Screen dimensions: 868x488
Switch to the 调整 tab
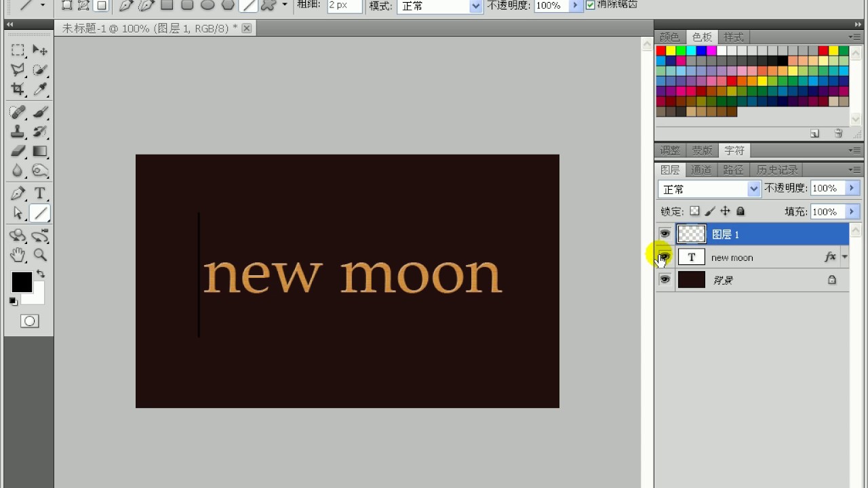tap(670, 150)
